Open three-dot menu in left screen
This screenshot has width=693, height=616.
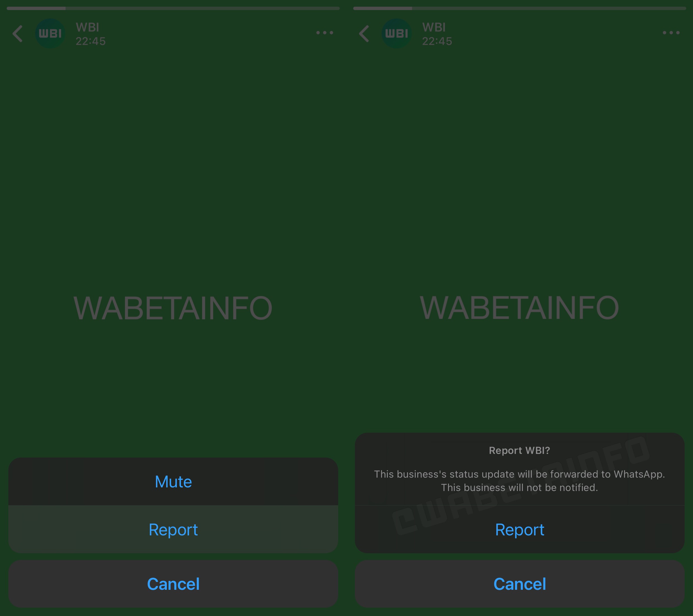click(324, 33)
